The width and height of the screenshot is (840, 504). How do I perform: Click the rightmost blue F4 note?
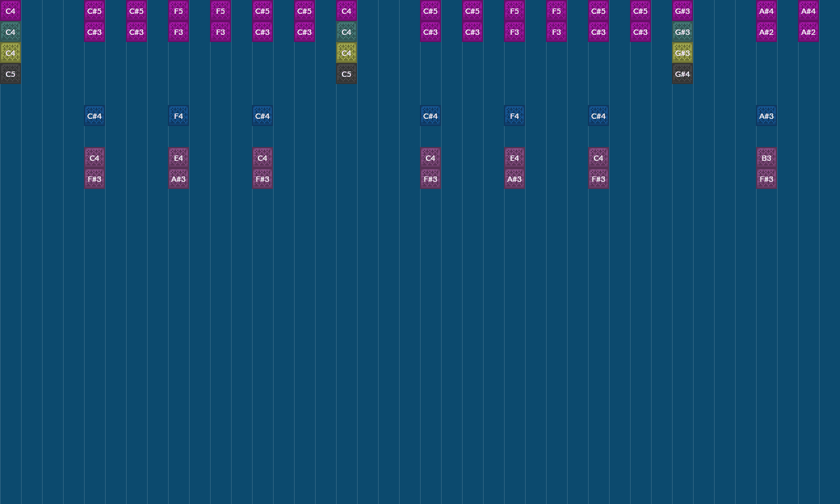click(514, 116)
